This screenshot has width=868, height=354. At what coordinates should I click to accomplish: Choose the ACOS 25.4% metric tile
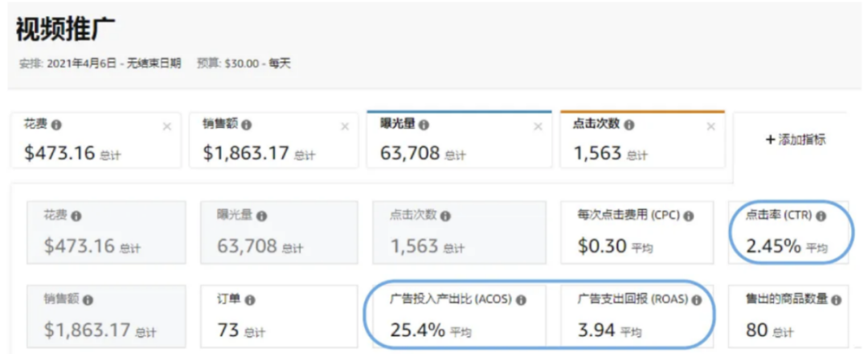(460, 316)
